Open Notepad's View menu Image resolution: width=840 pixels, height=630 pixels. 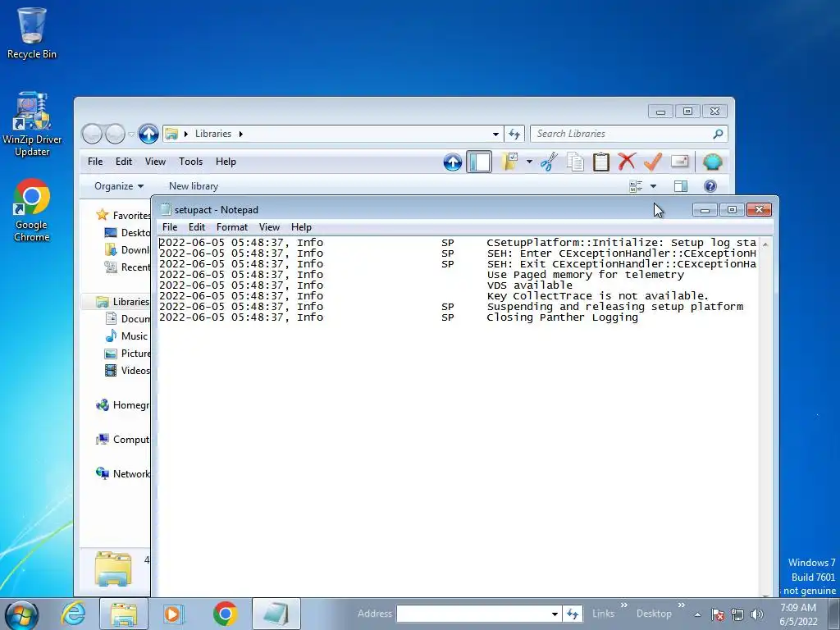[x=269, y=227]
